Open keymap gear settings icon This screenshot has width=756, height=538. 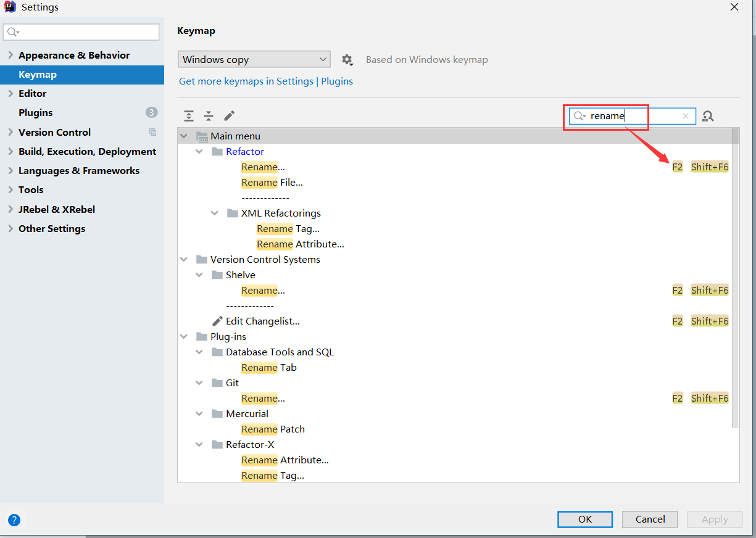(347, 60)
